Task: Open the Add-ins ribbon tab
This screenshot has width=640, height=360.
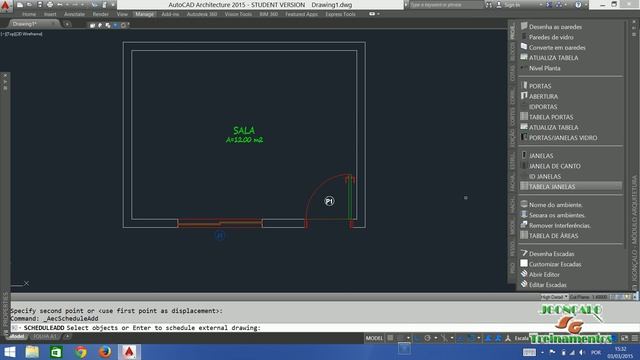Action: point(170,14)
